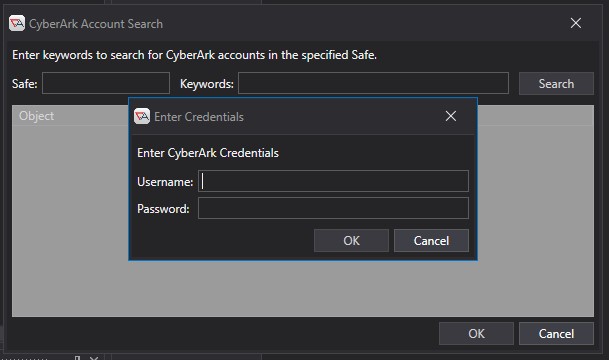Focus the Password input field
The height and width of the screenshot is (360, 609).
click(333, 208)
